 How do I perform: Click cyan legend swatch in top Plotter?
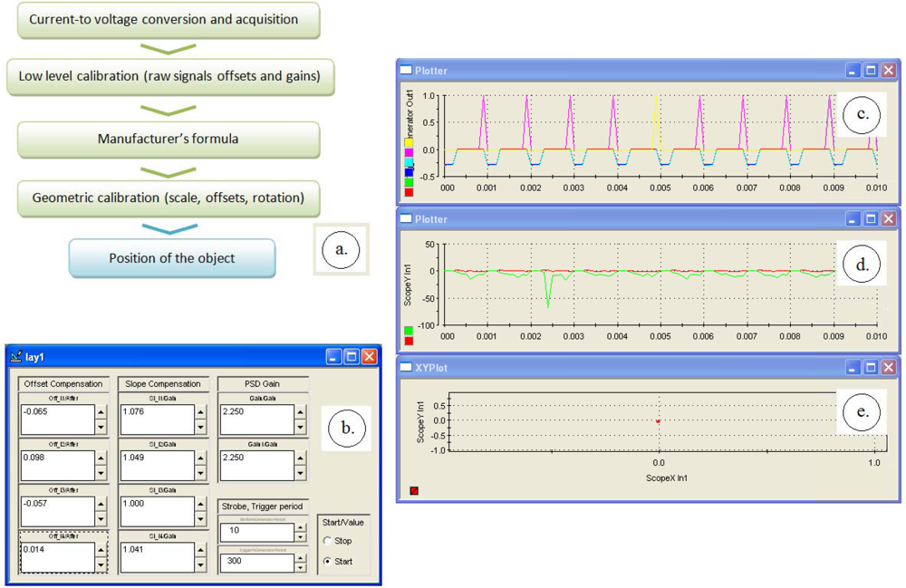point(409,162)
